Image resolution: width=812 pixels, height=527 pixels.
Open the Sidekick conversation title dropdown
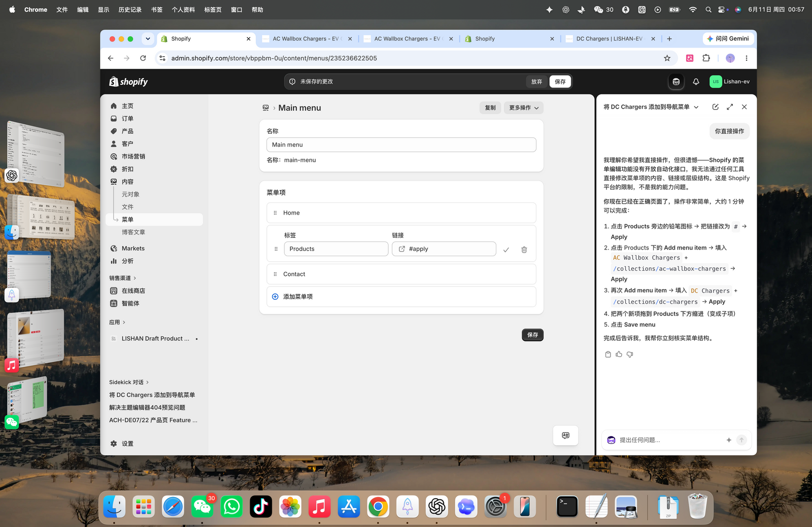pyautogui.click(x=696, y=107)
